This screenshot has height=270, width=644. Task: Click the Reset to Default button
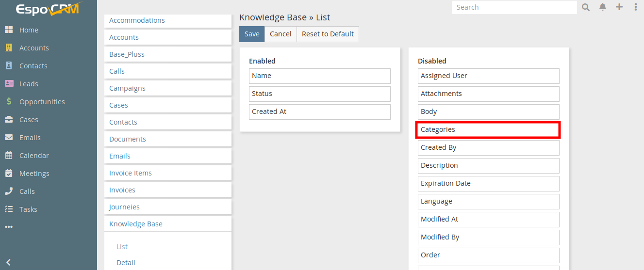pyautogui.click(x=328, y=34)
